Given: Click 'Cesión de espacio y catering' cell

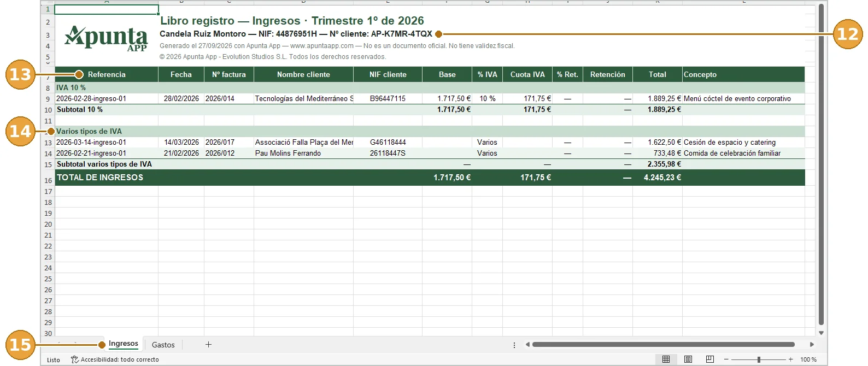Looking at the screenshot, I should (743, 143).
